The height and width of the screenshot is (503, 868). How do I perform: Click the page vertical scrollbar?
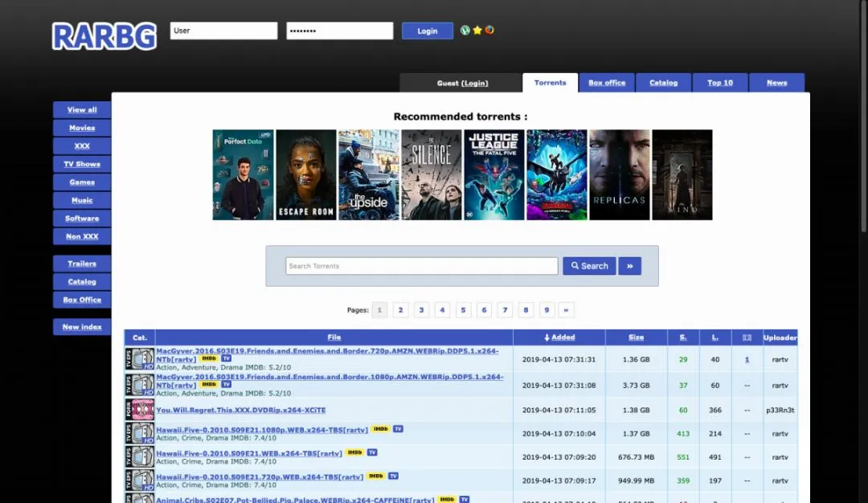point(864,117)
